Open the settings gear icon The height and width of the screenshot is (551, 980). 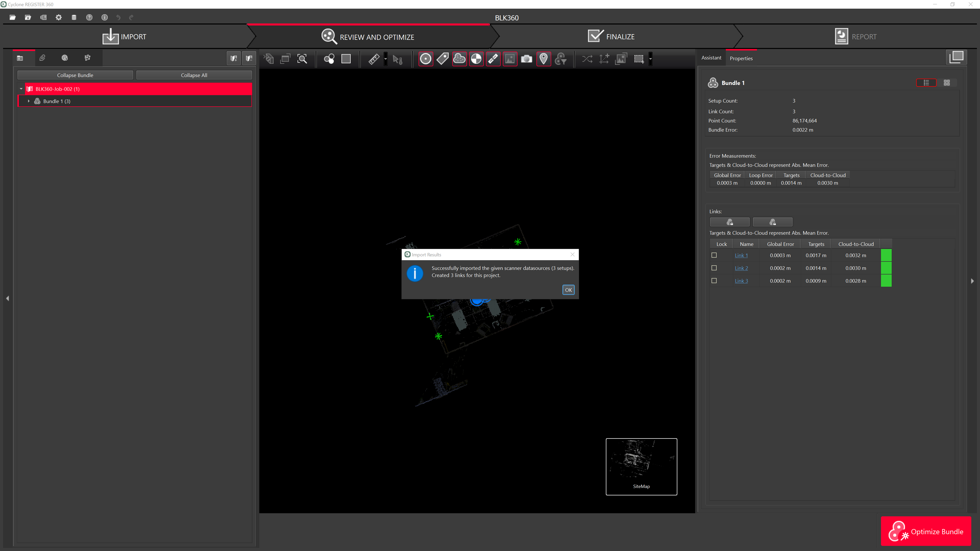(x=59, y=18)
